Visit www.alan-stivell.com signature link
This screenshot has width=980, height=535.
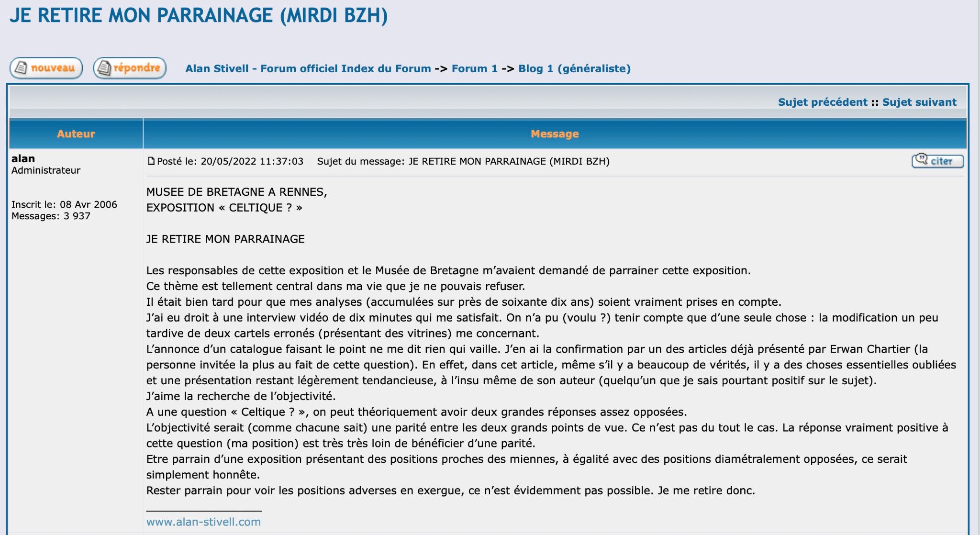click(x=203, y=522)
